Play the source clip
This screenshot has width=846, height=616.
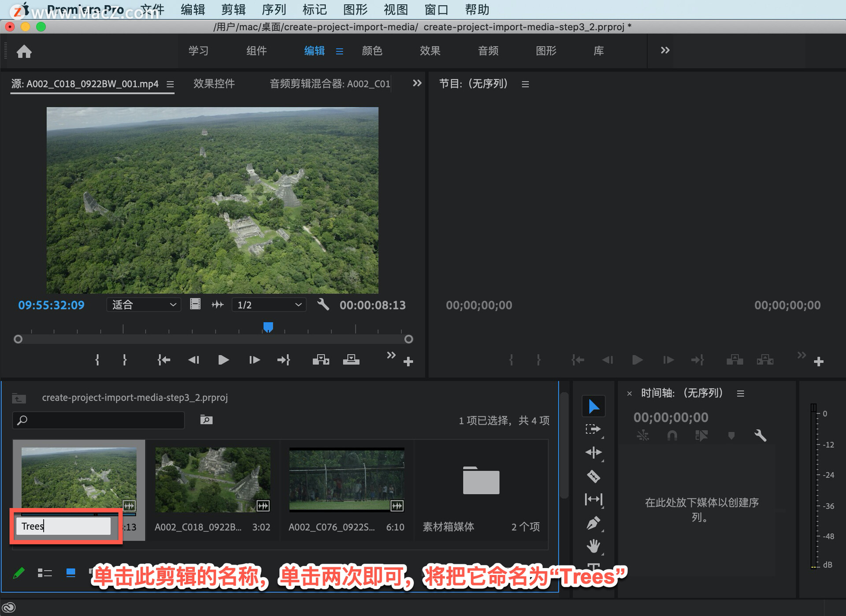223,360
